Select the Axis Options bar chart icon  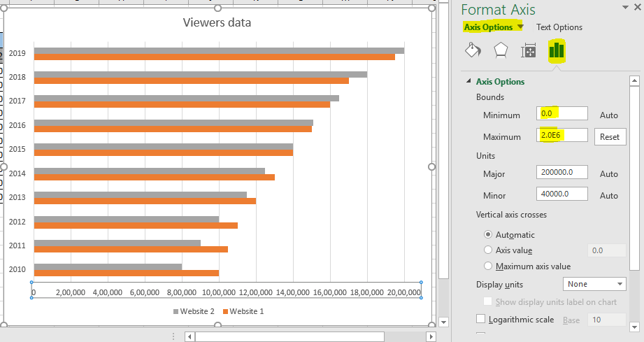(x=557, y=50)
